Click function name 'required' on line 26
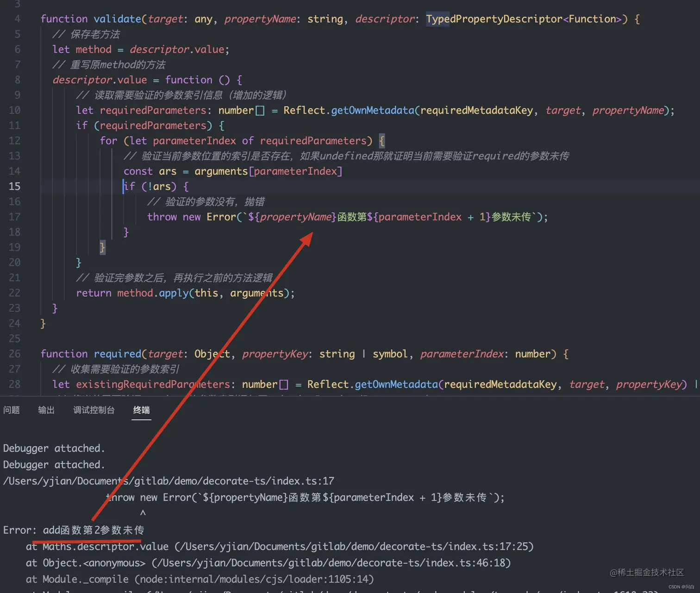The height and width of the screenshot is (593, 700). click(x=118, y=354)
